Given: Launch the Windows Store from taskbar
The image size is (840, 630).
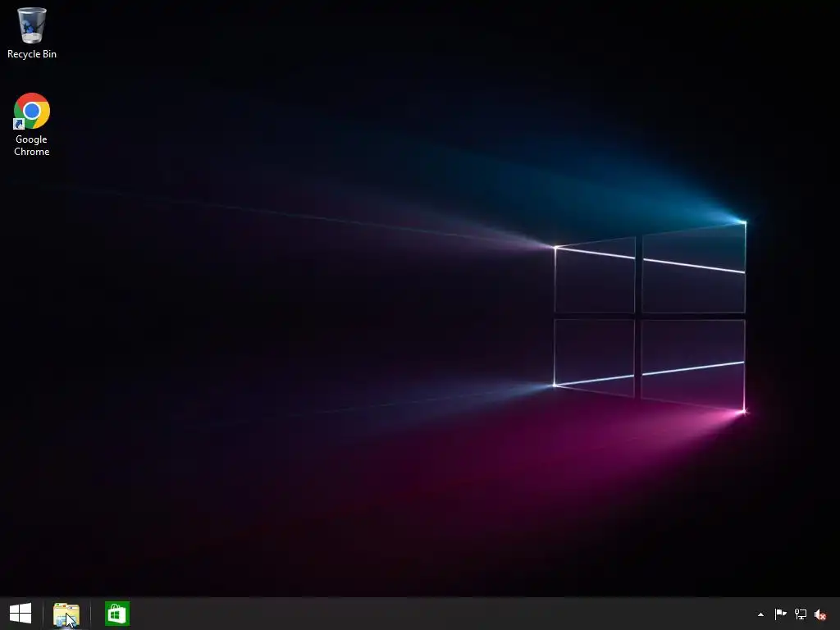Looking at the screenshot, I should [x=117, y=614].
